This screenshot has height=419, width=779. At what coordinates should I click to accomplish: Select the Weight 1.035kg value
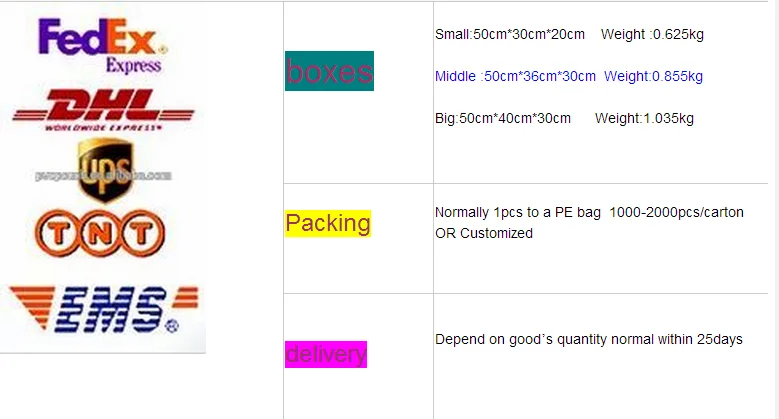click(644, 118)
